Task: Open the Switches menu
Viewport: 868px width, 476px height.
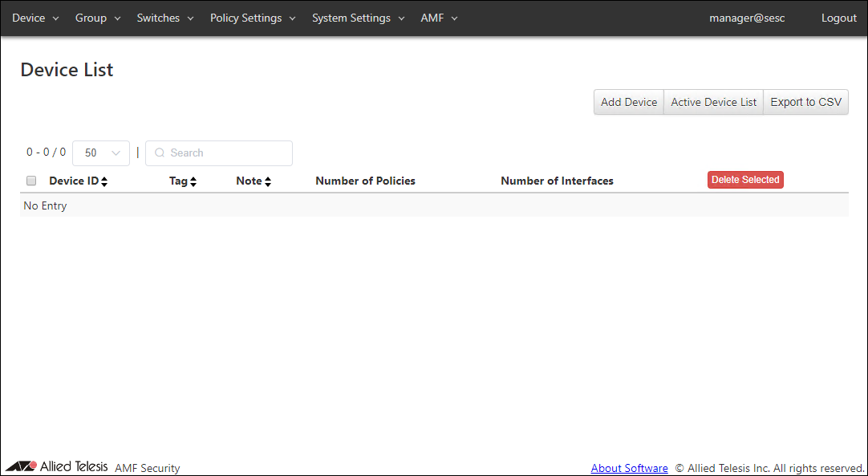Action: click(x=165, y=18)
